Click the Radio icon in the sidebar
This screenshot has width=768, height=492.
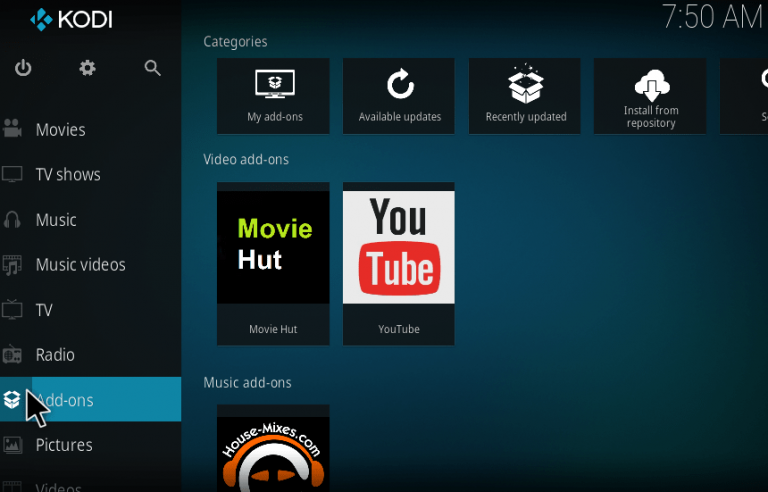tap(12, 355)
